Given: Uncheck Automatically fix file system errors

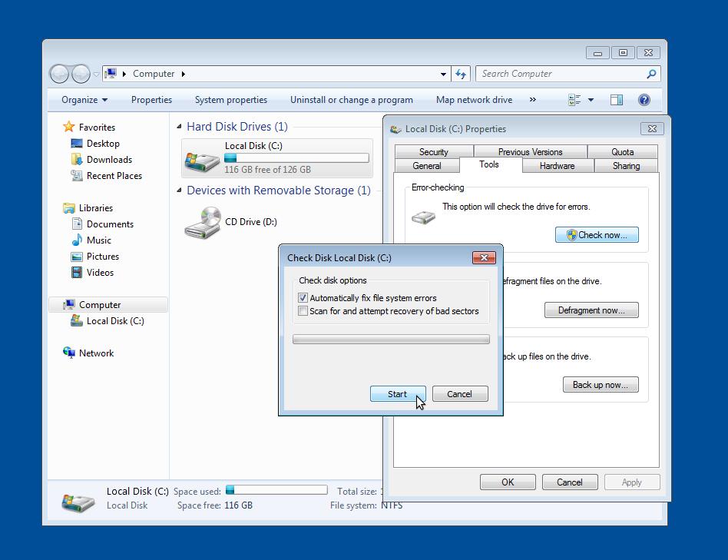Looking at the screenshot, I should point(303,297).
